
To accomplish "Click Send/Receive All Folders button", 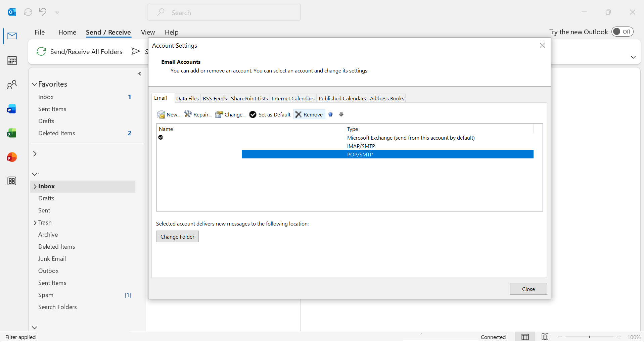I will [80, 52].
